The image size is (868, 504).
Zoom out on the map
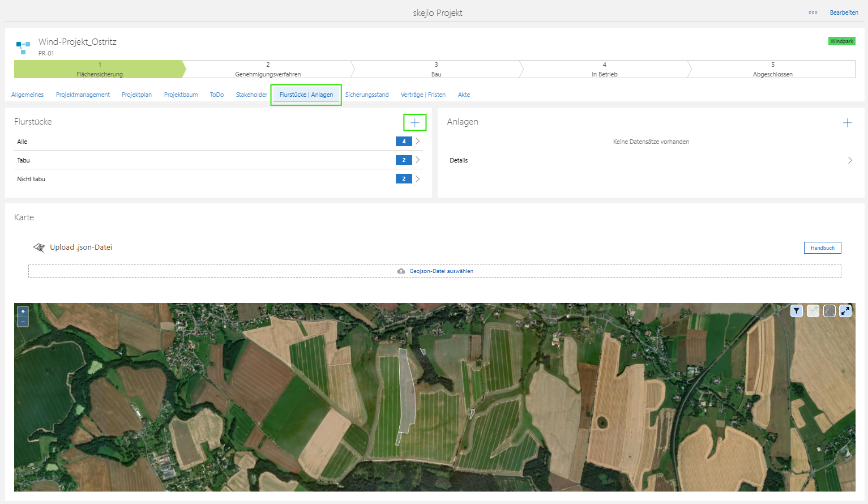click(x=23, y=321)
